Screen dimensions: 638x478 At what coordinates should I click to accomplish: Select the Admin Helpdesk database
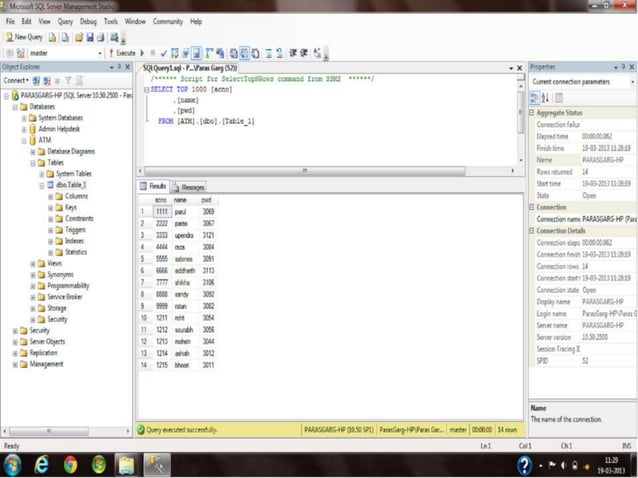coord(59,129)
